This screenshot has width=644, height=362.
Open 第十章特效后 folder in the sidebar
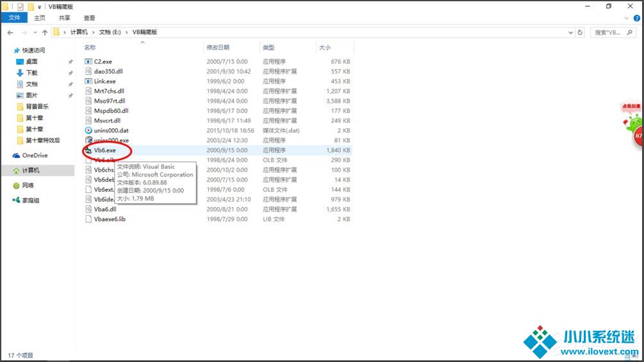coord(42,140)
